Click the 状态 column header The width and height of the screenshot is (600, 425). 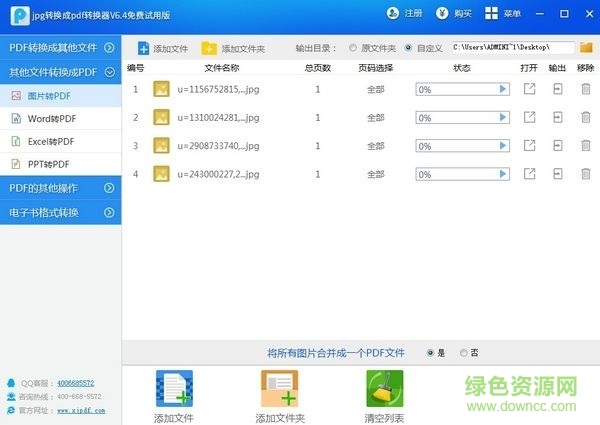[x=461, y=68]
